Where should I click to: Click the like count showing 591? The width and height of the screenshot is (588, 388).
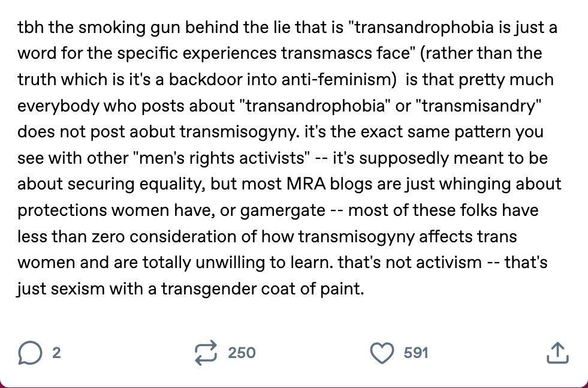point(416,353)
